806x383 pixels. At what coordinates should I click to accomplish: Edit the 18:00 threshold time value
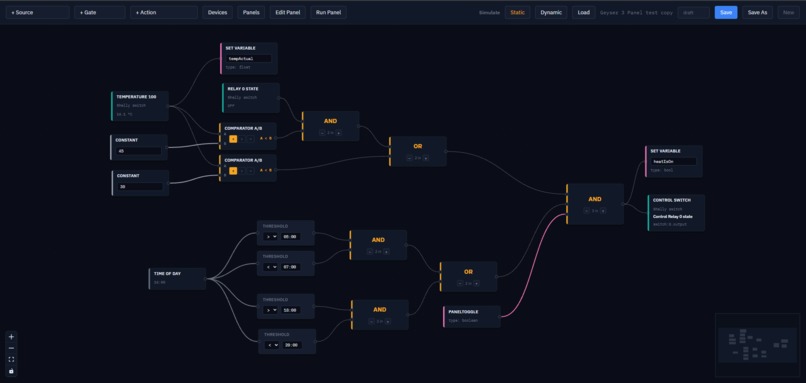(x=290, y=311)
